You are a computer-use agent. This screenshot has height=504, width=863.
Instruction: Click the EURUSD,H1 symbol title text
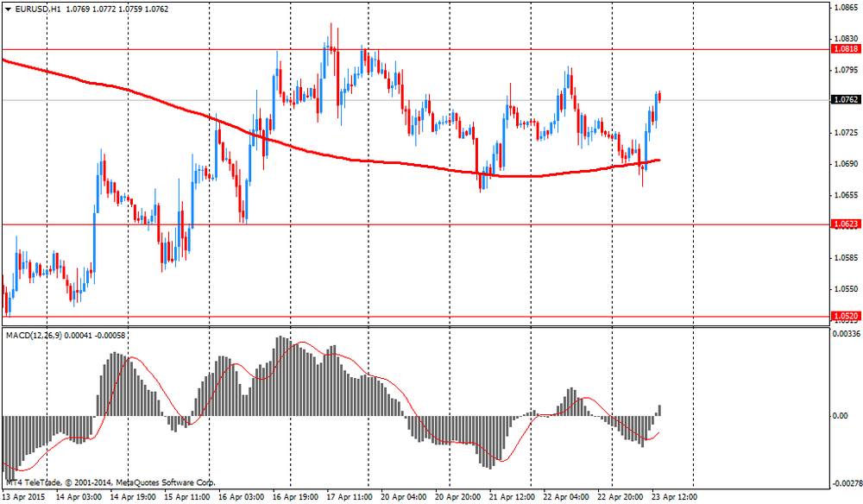coord(39,9)
